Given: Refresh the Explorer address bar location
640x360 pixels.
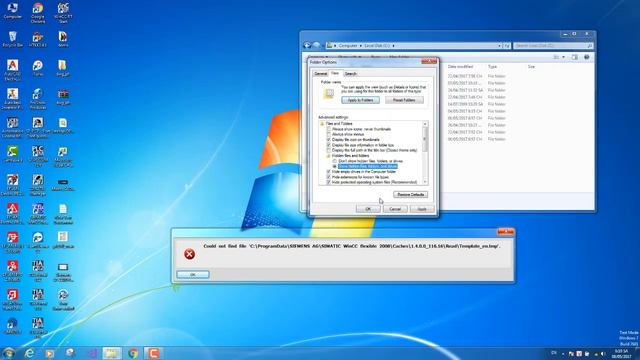Looking at the screenshot, I should (507, 46).
